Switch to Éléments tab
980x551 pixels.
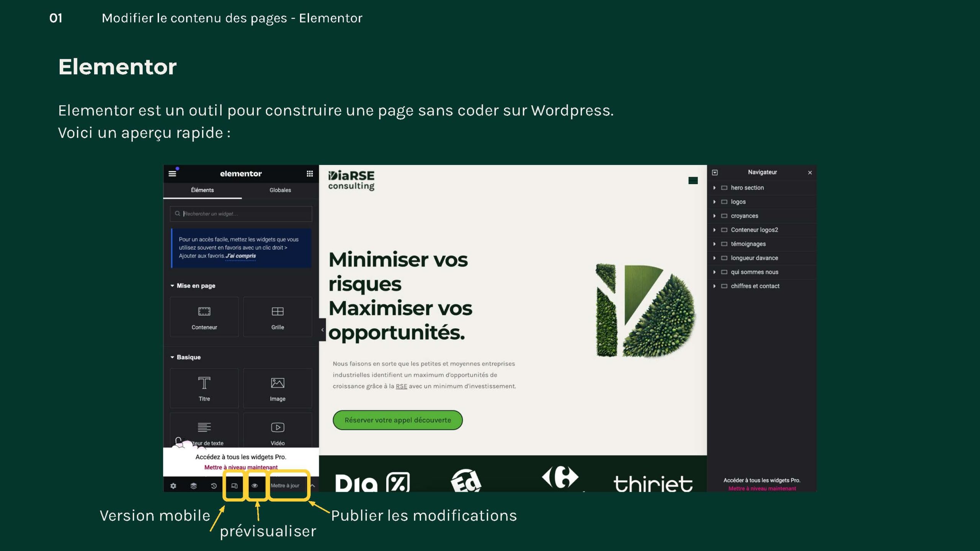(203, 190)
